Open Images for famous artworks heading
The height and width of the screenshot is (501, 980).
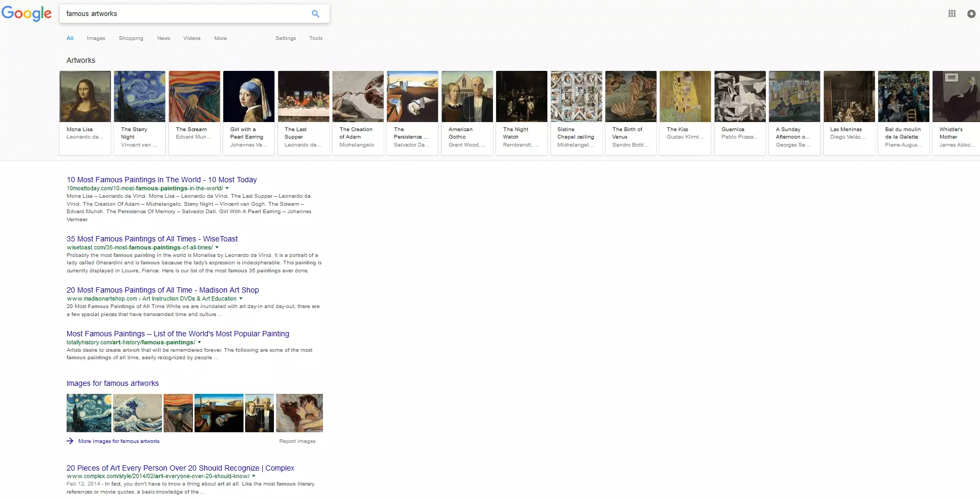click(x=112, y=383)
